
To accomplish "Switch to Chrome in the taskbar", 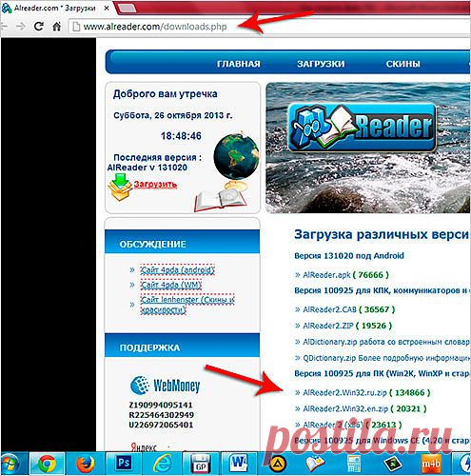I will click(47, 464).
